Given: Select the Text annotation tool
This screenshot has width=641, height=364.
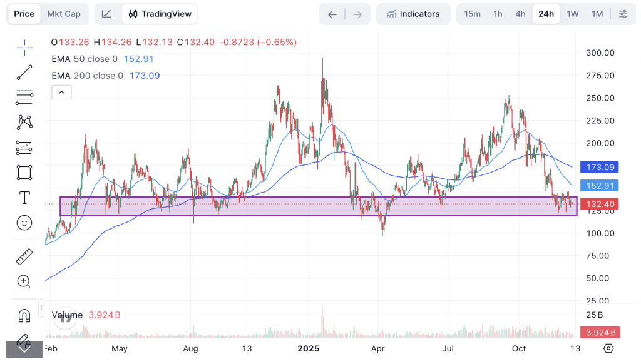Looking at the screenshot, I should pos(24,198).
